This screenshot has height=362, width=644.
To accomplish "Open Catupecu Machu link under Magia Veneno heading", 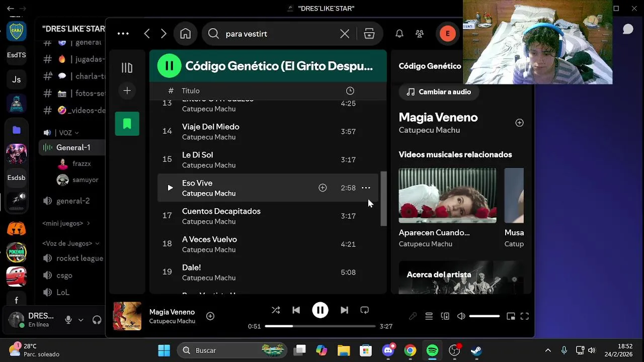I will pyautogui.click(x=429, y=130).
